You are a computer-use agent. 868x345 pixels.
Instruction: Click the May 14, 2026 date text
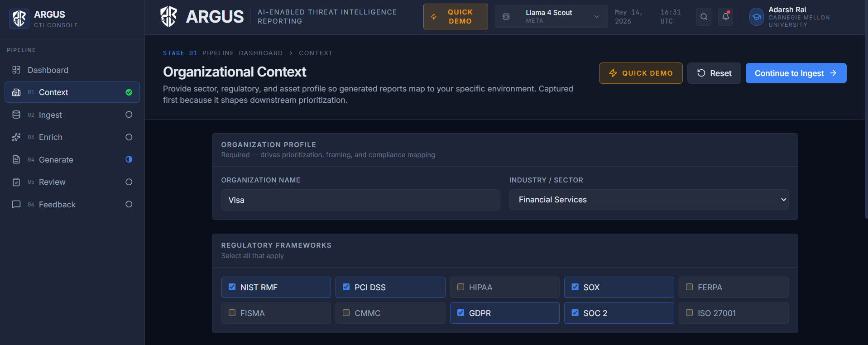coord(628,17)
